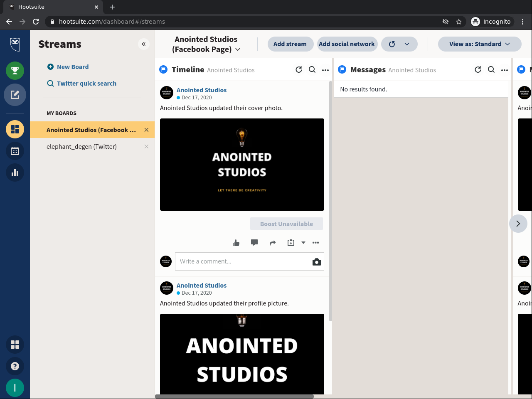Open the profile picture post image
Screen dimensions: 532x399
[242, 354]
